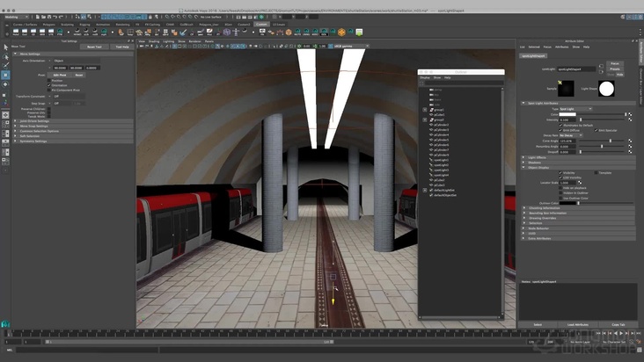Screen dimensions: 644x362
Task: Click the map button next to Color
Action: click(x=632, y=114)
